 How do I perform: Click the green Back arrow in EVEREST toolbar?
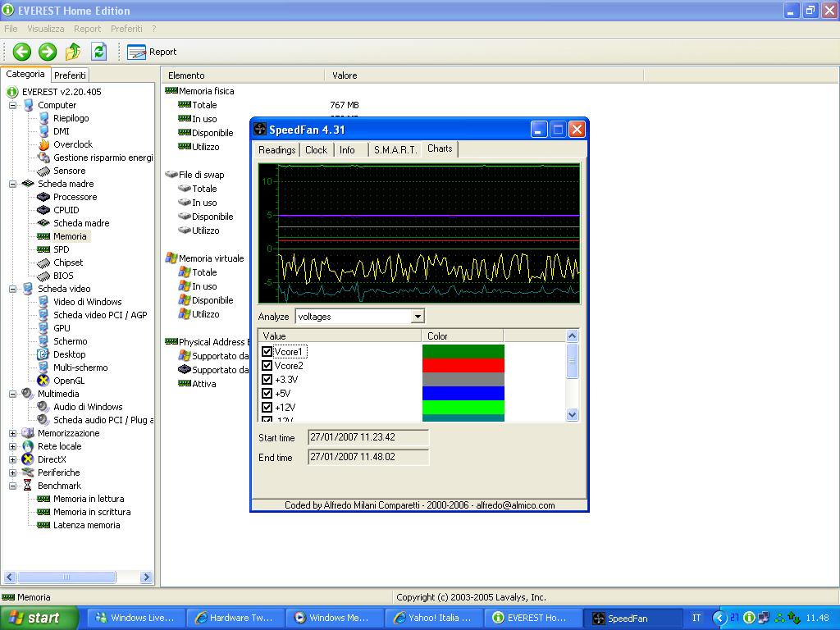click(22, 52)
